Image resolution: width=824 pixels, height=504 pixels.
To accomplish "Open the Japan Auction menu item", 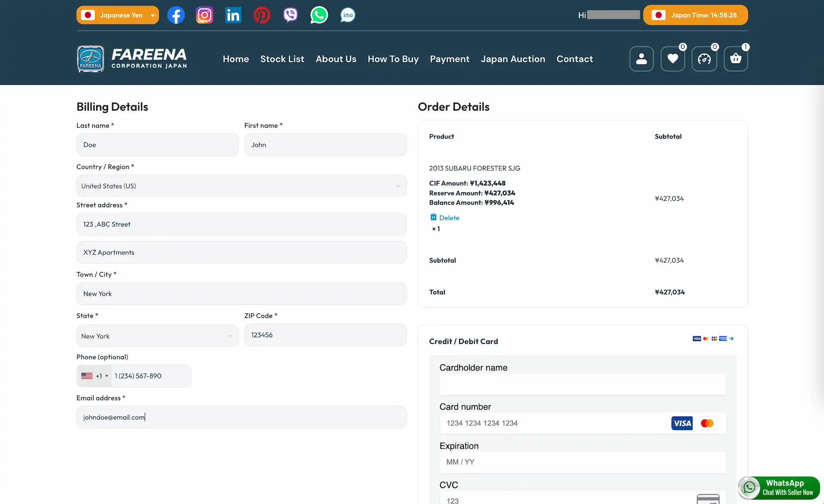I will (512, 59).
